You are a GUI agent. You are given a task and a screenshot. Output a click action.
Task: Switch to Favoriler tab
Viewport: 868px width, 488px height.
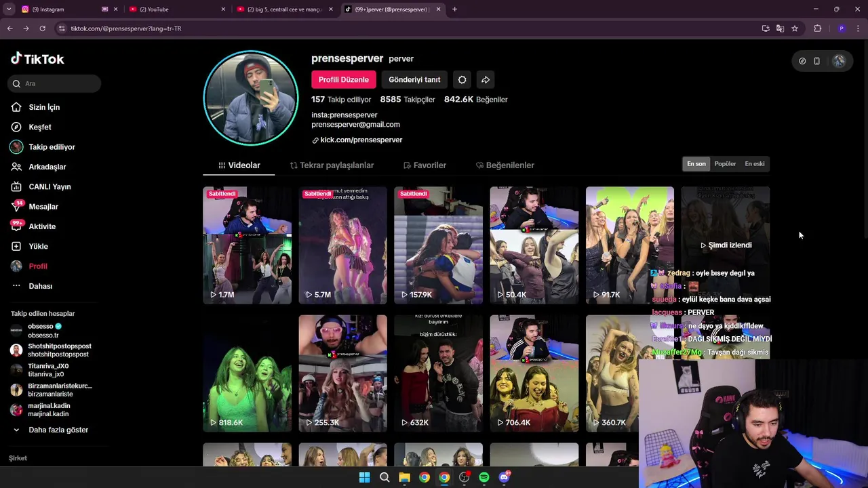(425, 165)
